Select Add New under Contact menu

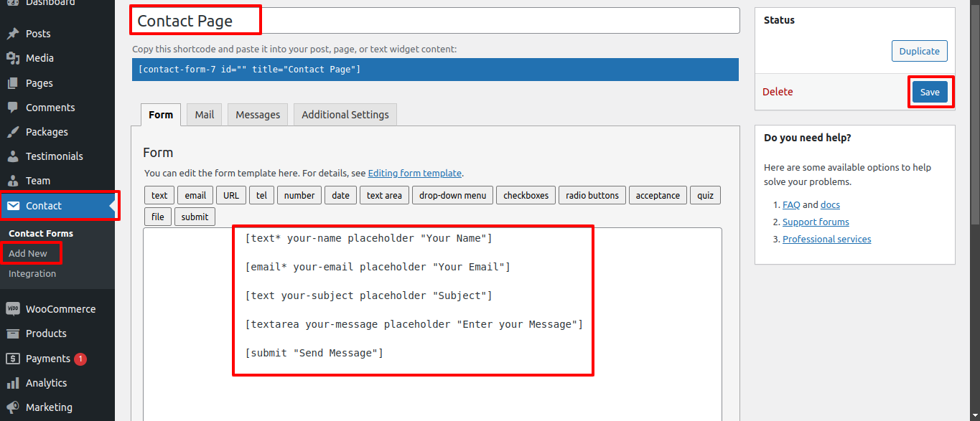(x=28, y=253)
